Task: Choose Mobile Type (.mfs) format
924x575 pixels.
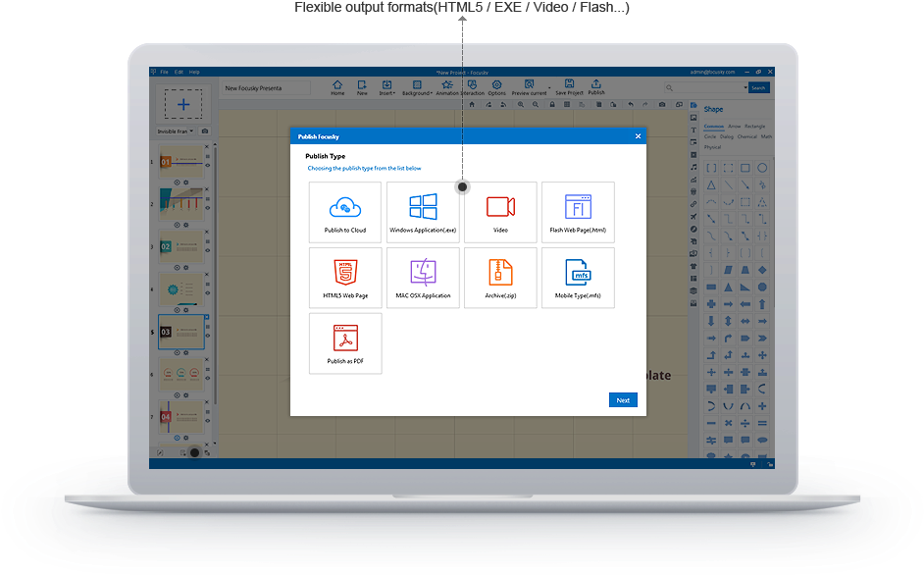Action: click(578, 278)
